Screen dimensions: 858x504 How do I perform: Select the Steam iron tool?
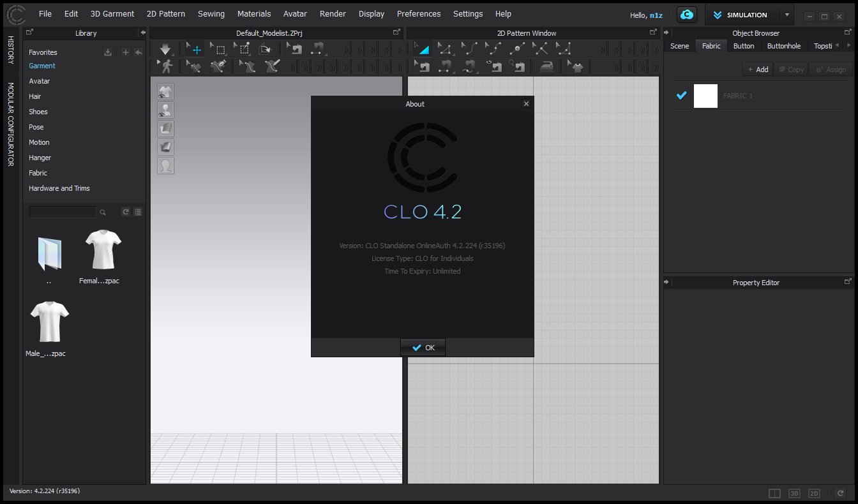pyautogui.click(x=546, y=66)
